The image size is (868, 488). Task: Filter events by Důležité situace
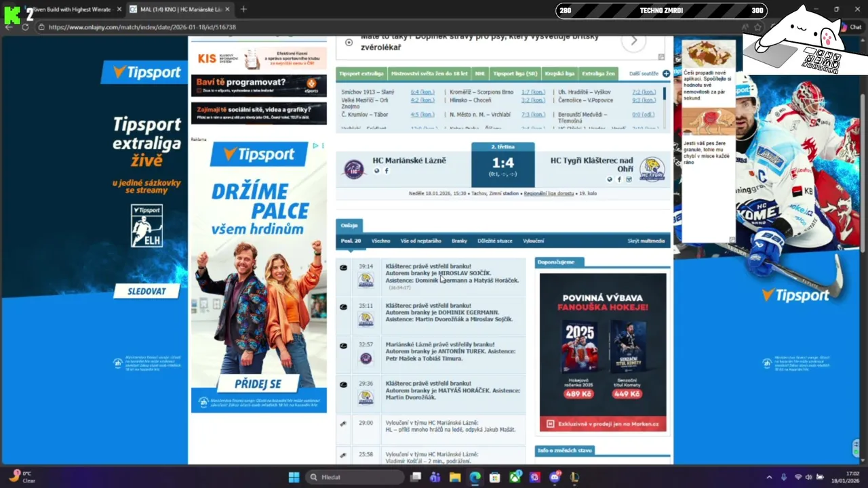[x=495, y=241]
